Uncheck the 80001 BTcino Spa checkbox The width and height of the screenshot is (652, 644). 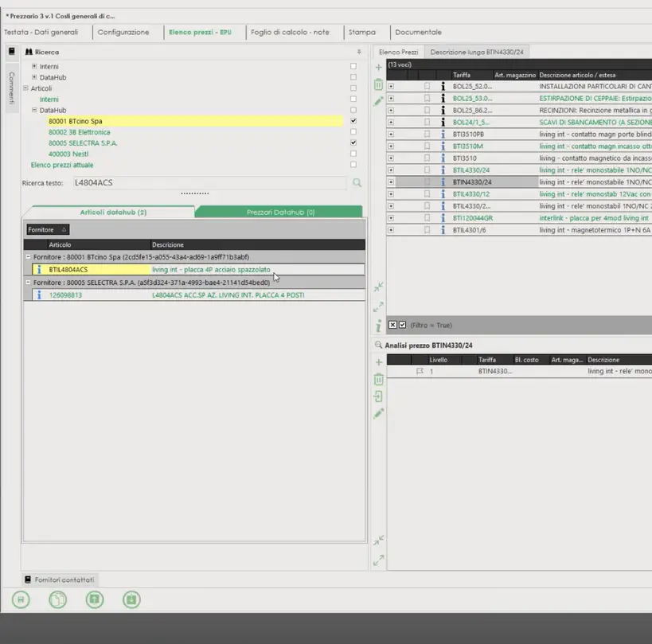tap(353, 121)
